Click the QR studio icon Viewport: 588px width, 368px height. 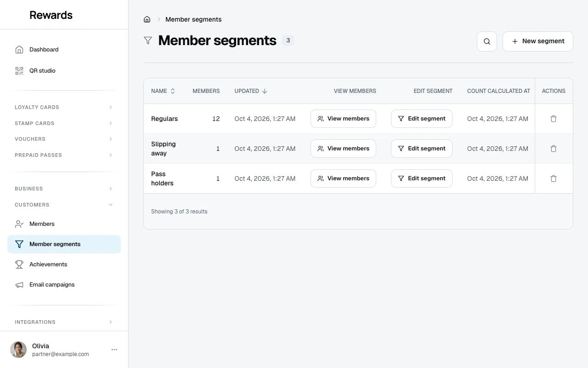pos(19,71)
